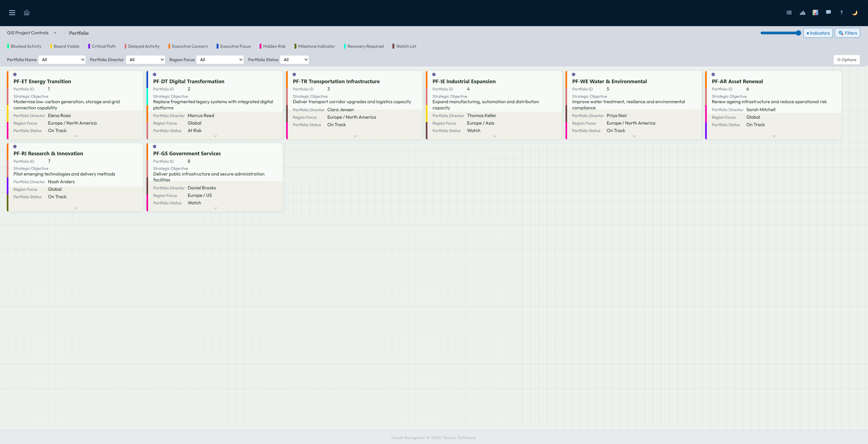Click the PF-IE Industrial Expansion card dot
The width and height of the screenshot is (868, 444).
pos(434,75)
